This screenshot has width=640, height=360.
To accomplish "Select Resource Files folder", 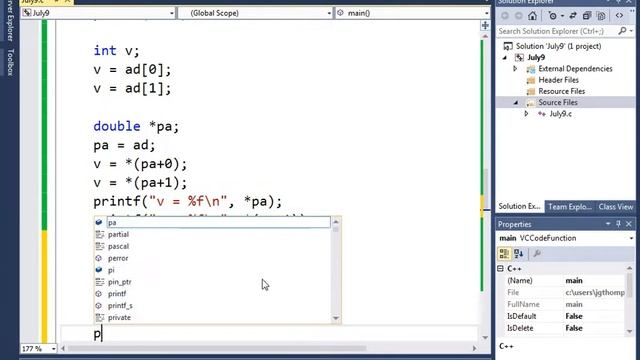I will (x=561, y=91).
